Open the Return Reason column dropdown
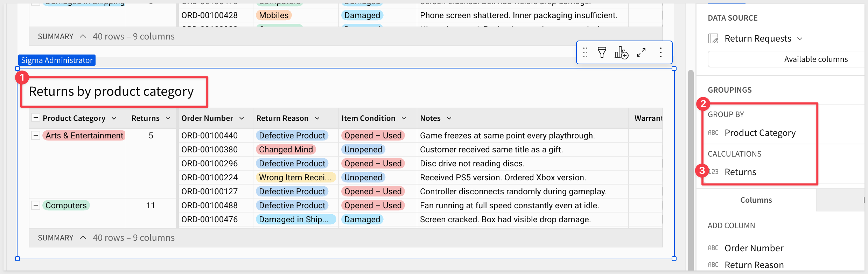868x274 pixels. click(317, 118)
